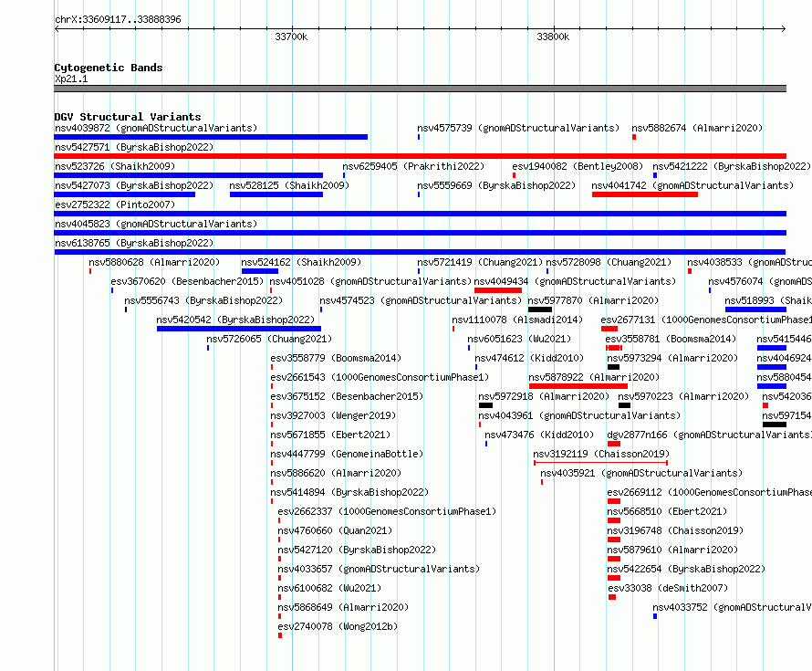Screen dimensions: 812x671
Task: Click nsv5721419 Chuang2021 label
Action: click(x=480, y=262)
